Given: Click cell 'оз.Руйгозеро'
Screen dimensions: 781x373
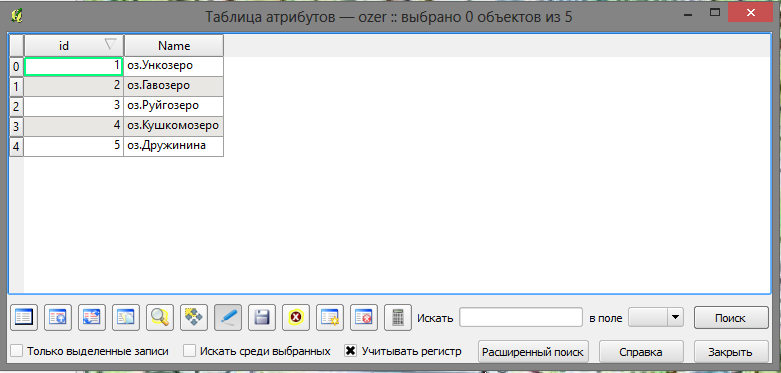Looking at the screenshot, I should [x=173, y=106].
